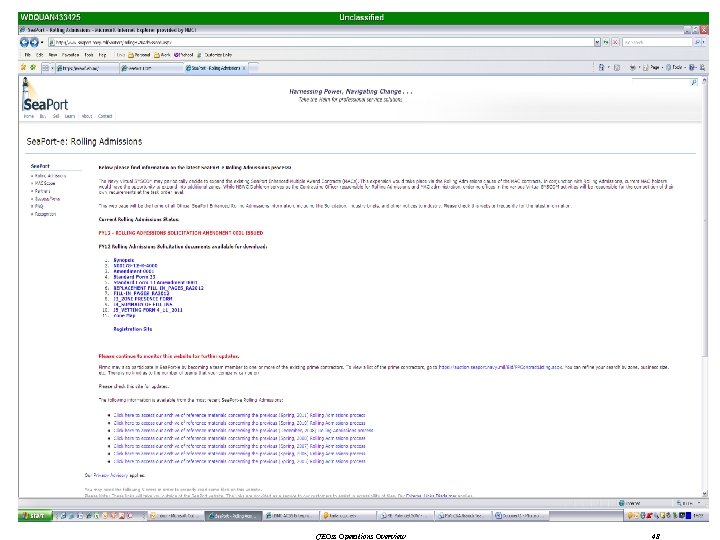Open the site Sell navigation link

(56, 116)
